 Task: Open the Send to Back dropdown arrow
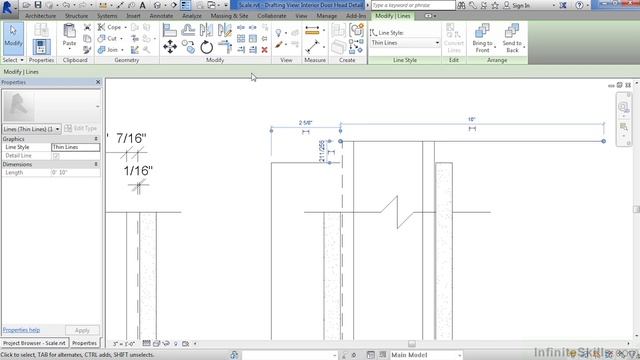(x=524, y=47)
